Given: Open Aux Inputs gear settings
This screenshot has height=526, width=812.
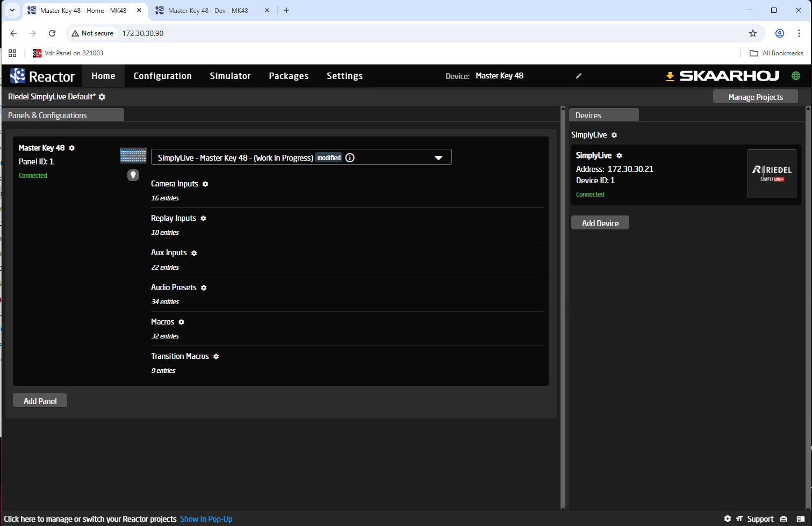Looking at the screenshot, I should (x=194, y=253).
